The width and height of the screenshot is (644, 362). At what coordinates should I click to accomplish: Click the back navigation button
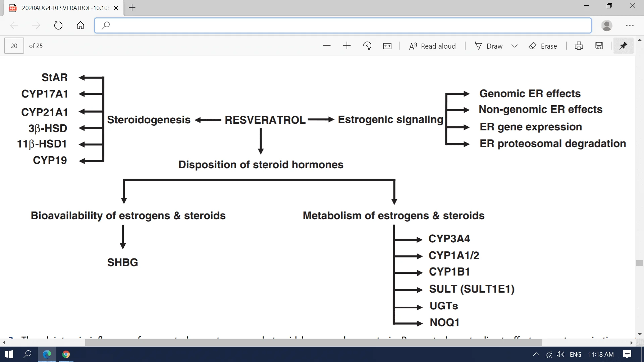pos(14,25)
